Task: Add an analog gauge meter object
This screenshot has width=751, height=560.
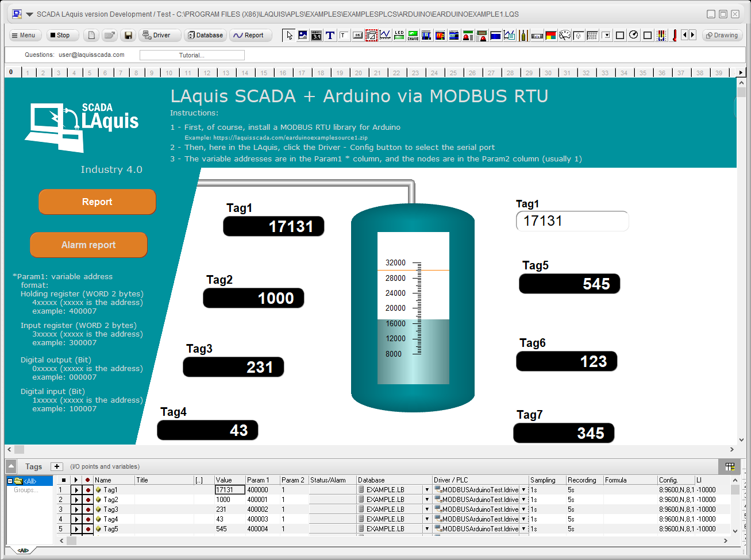Action: click(x=565, y=35)
